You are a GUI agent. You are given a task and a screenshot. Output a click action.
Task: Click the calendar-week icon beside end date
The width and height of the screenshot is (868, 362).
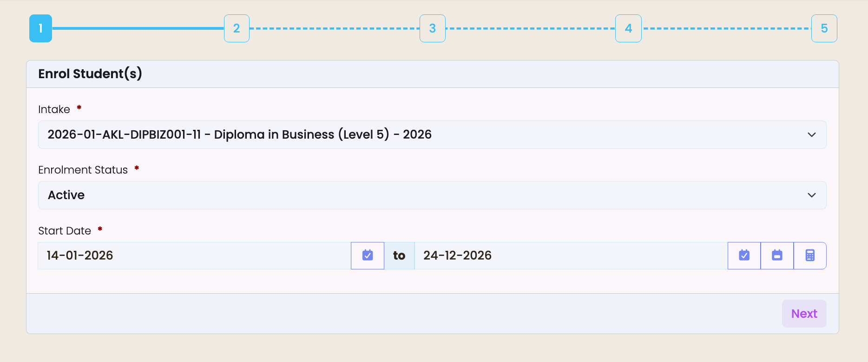pos(777,255)
